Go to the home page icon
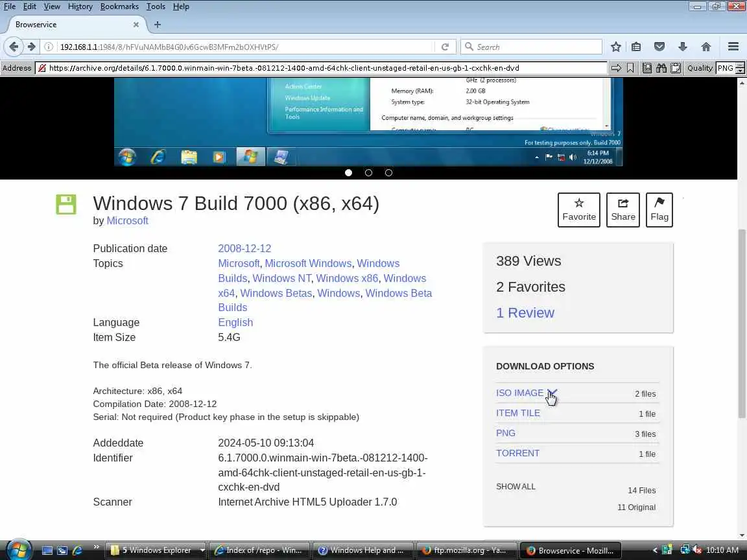Screen dimensions: 747x560 click(706, 47)
